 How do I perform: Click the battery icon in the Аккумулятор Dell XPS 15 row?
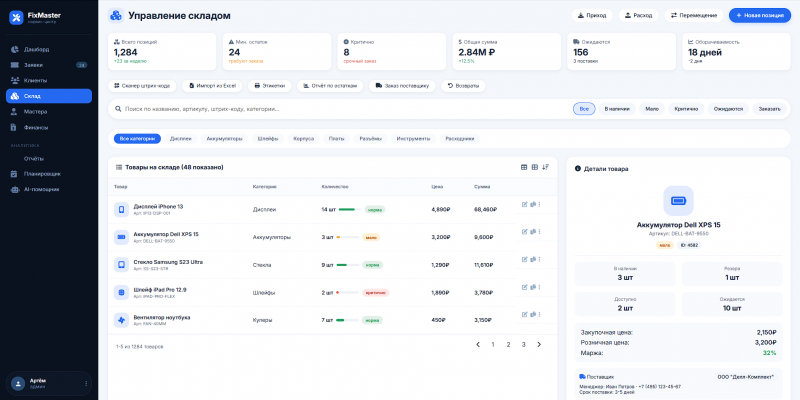(121, 237)
